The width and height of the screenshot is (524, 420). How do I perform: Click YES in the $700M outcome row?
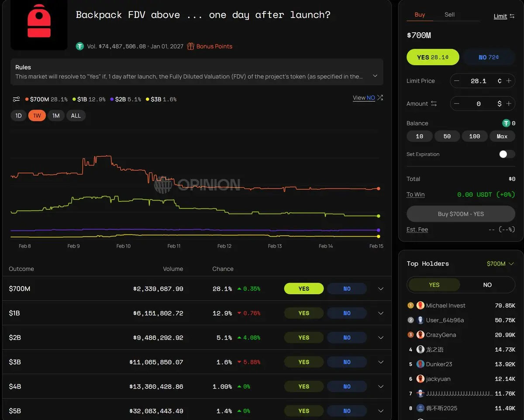click(304, 289)
